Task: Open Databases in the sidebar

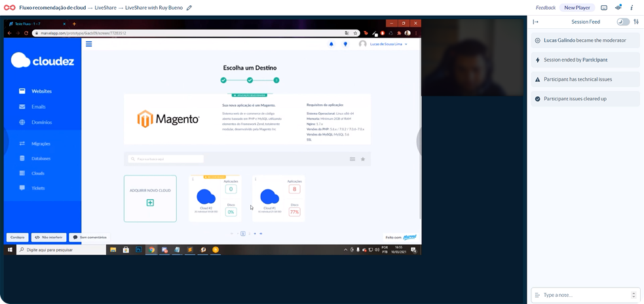Action: tap(35, 159)
